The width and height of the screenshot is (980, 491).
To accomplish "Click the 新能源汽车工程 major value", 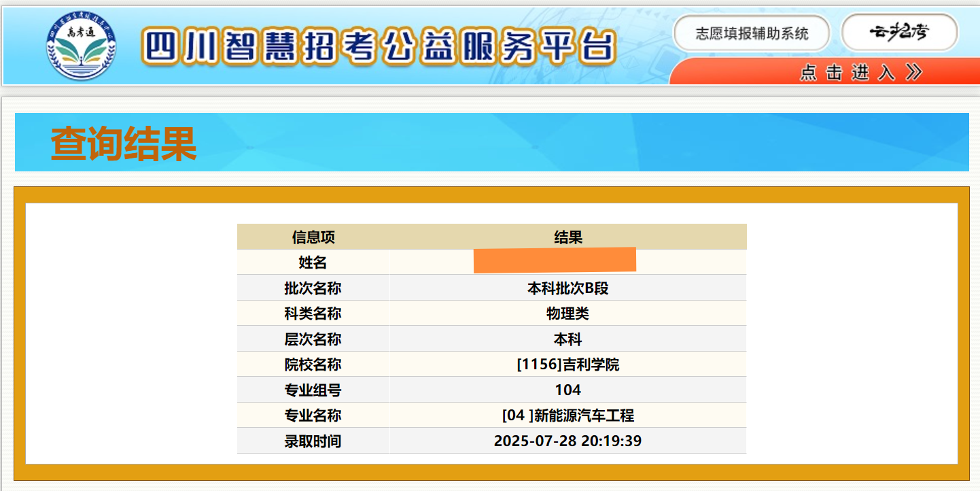I will pos(567,416).
